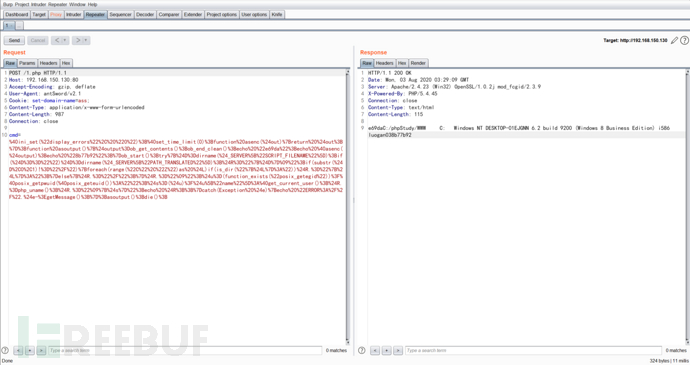This screenshot has height=365, width=690.
Task: Click the request search term field
Action: (x=185, y=350)
